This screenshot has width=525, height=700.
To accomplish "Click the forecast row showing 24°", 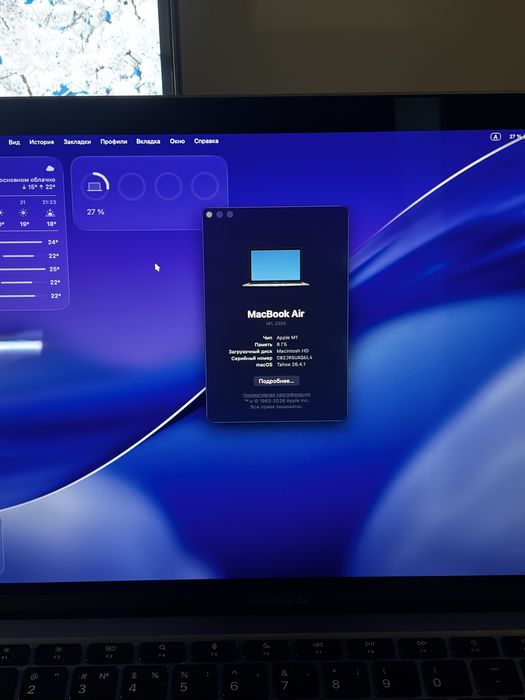I will (29, 242).
